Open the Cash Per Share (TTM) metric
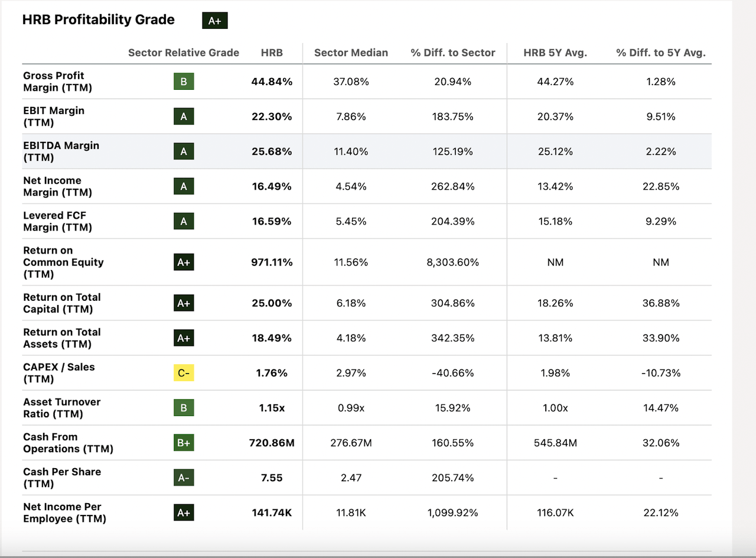 point(62,477)
